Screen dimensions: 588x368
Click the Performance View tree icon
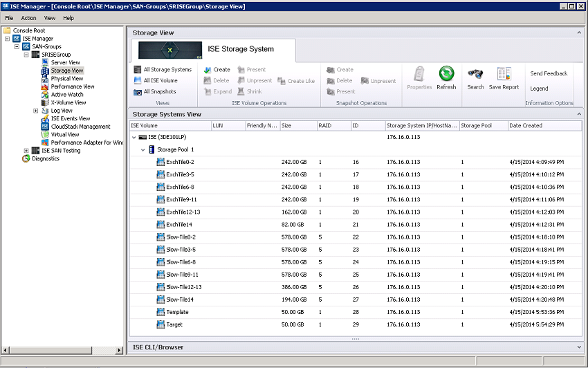(x=45, y=86)
